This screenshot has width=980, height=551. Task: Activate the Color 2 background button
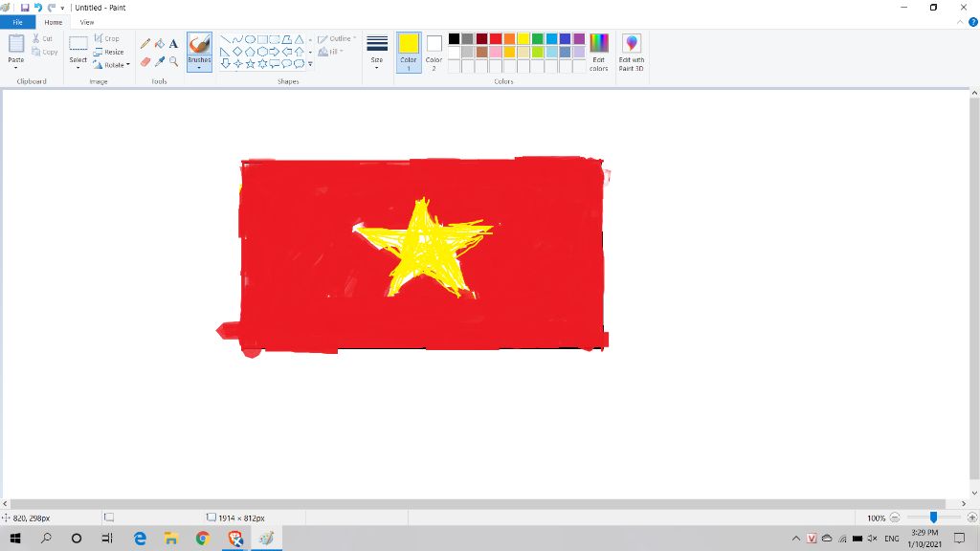[434, 52]
